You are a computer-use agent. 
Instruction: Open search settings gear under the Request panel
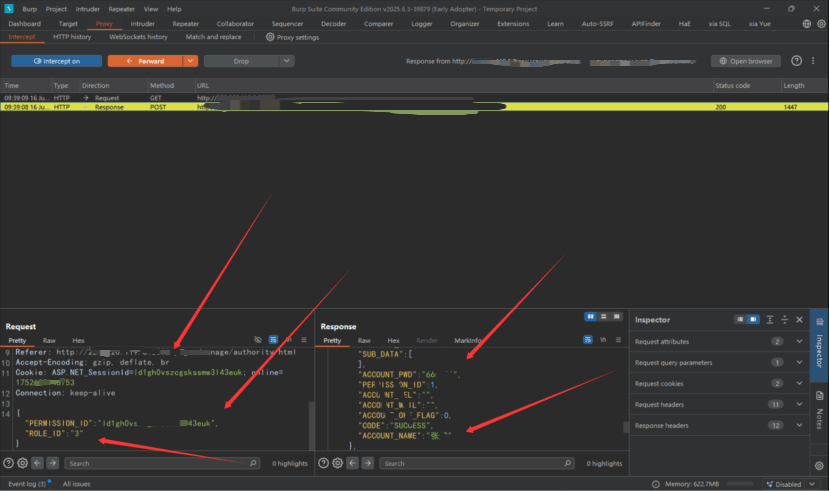pyautogui.click(x=22, y=463)
